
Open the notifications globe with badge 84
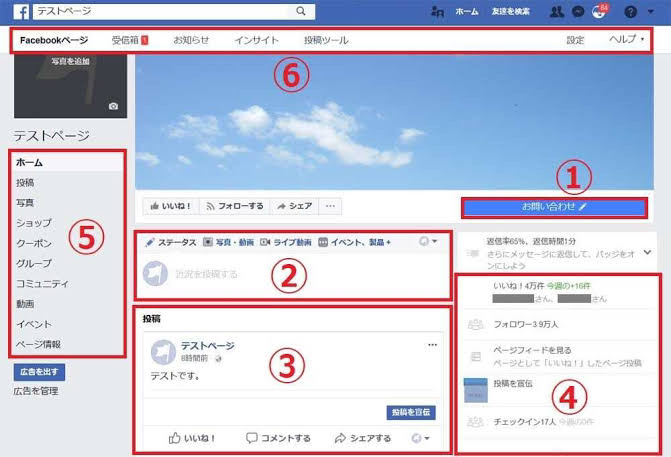pos(599,11)
